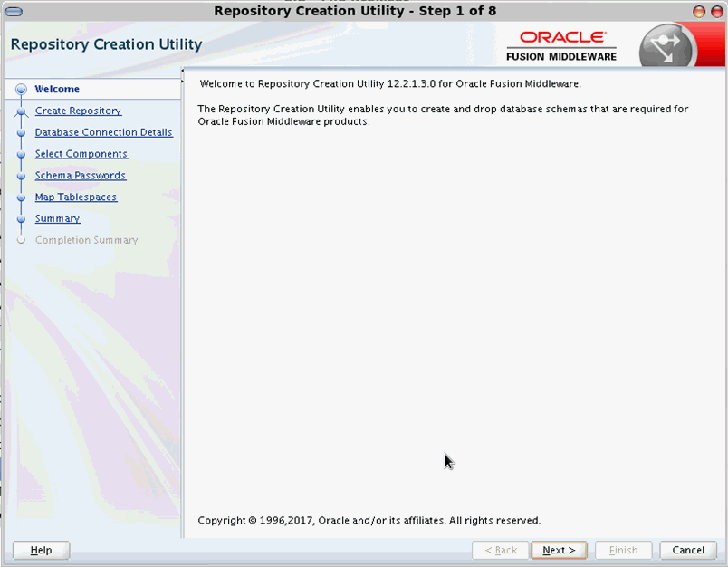Open the Select Components step
This screenshot has height=567, width=728.
[x=81, y=154]
